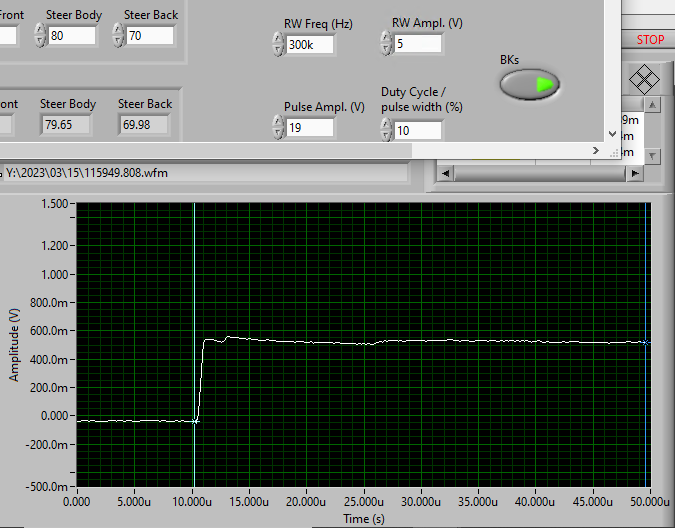This screenshot has height=528, width=675.
Task: Click the Steer Back setpoint field showing 70
Action: pos(150,35)
